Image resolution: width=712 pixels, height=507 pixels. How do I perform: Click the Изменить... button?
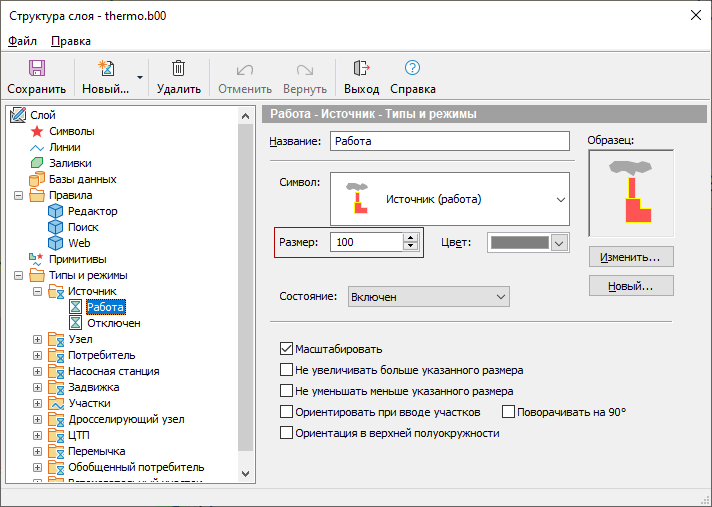[630, 257]
